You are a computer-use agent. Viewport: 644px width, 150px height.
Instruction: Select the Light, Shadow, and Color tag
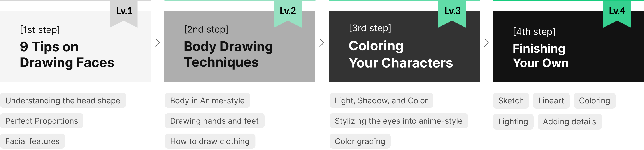[381, 100]
